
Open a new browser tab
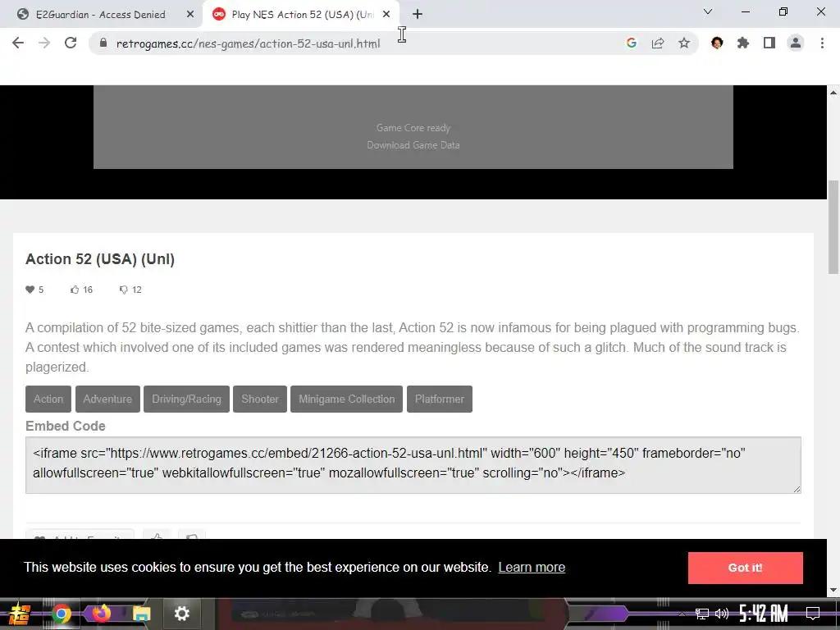click(x=418, y=15)
